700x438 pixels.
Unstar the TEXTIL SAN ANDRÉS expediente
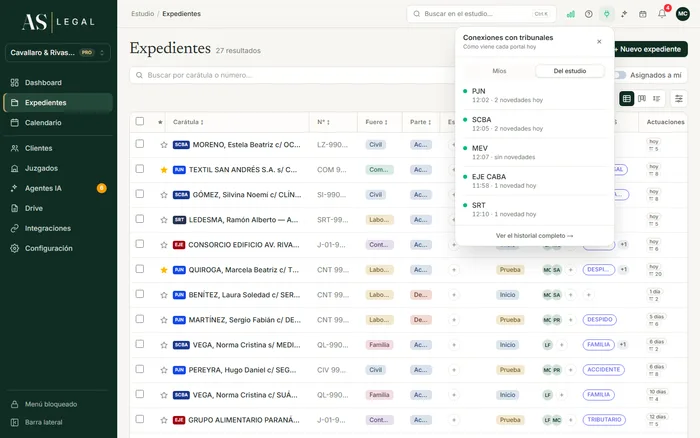[164, 170]
